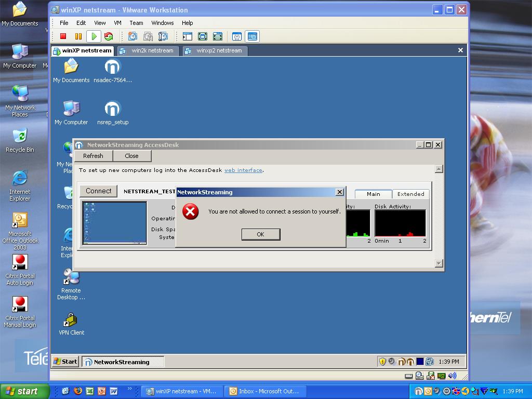
Task: Open the VMware Edit menu
Action: [81, 23]
